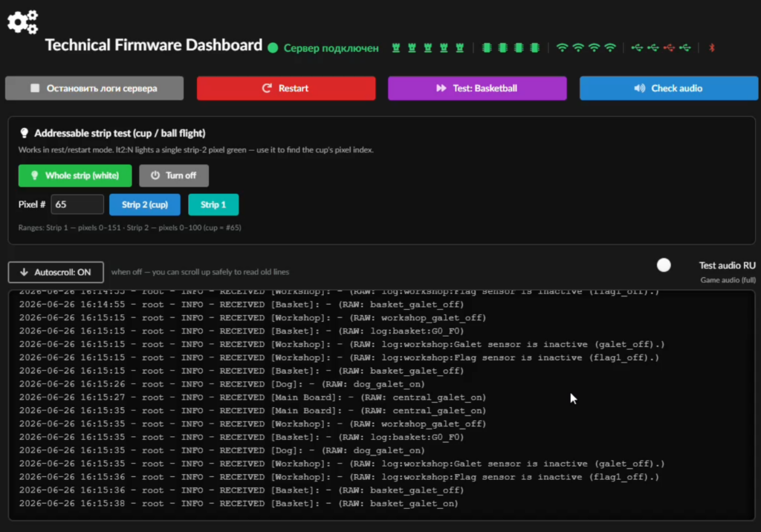Screen dimensions: 761x532
Task: Click the Technical Firmware Dashboard title
Action: pos(153,45)
